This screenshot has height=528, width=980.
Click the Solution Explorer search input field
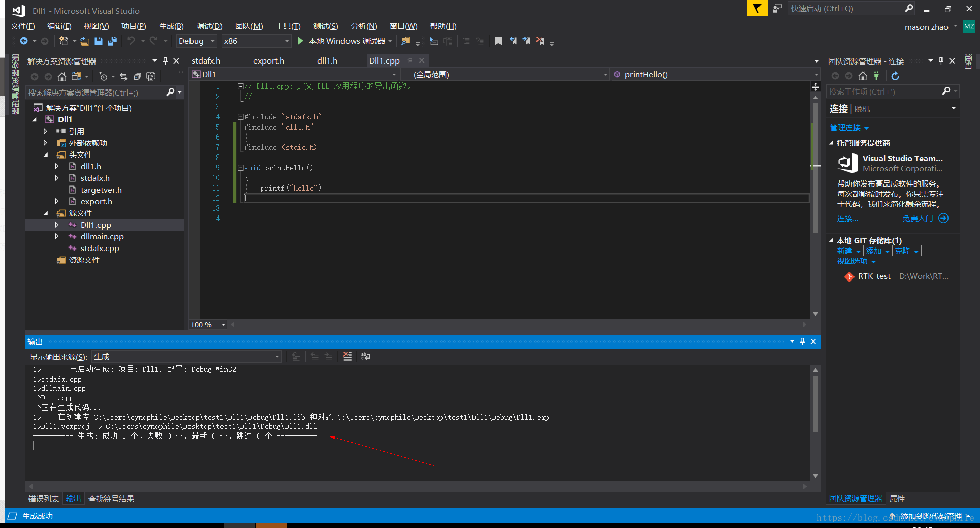click(97, 92)
